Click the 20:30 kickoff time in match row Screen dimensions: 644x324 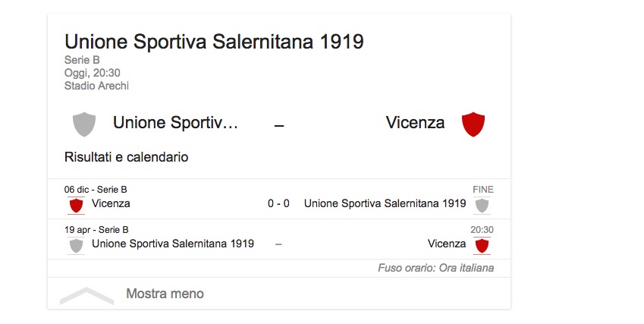[482, 230]
